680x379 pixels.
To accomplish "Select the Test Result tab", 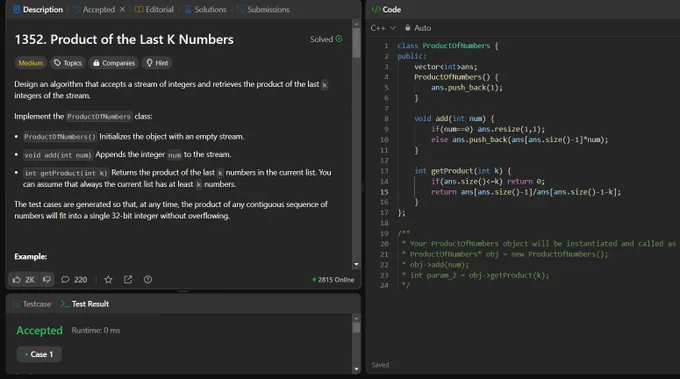I will click(x=85, y=304).
